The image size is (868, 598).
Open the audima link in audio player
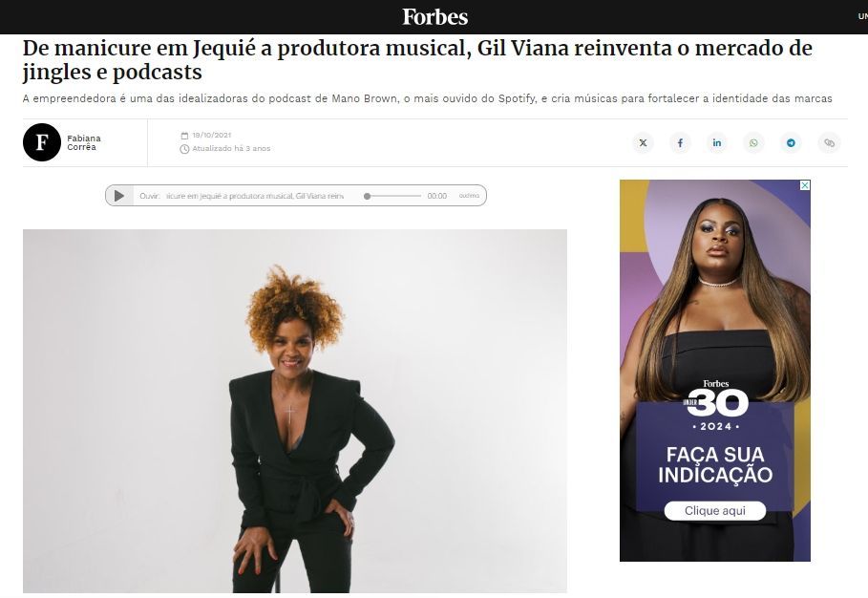pyautogui.click(x=469, y=196)
